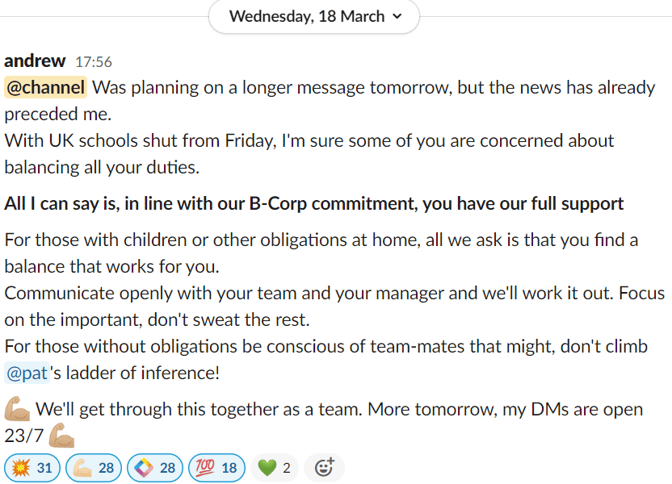Screen dimensions: 672x484
Task: Open the Wednesday, 18 March date dropdown
Action: [314, 16]
